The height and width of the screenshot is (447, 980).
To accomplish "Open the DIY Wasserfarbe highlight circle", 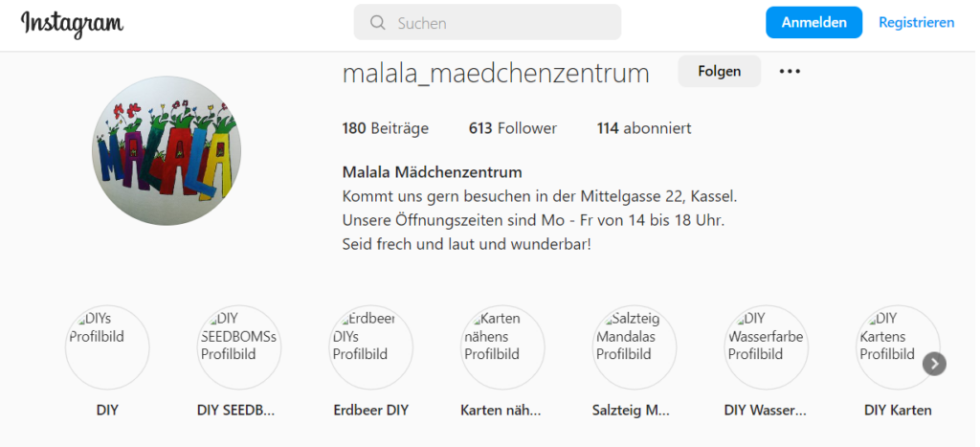I will 766,347.
